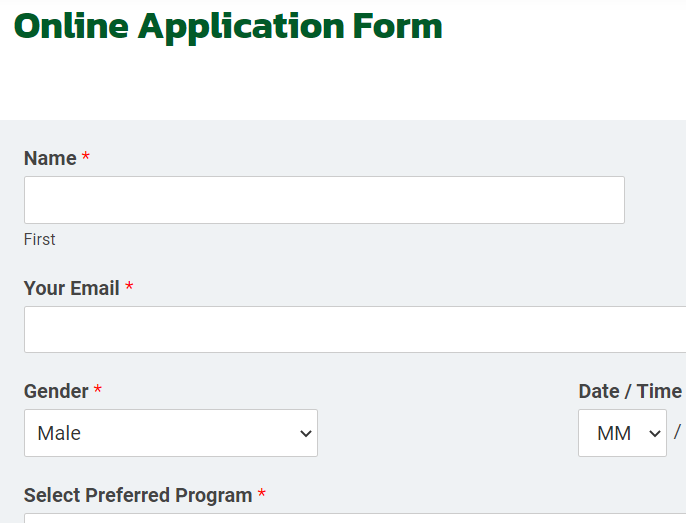Click the asterisk after Select Preferred Program

[262, 495]
